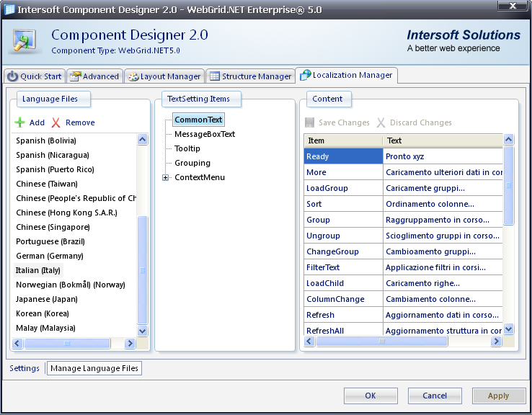This screenshot has width=532, height=415.
Task: Click the Ready item cell
Action: click(343, 156)
